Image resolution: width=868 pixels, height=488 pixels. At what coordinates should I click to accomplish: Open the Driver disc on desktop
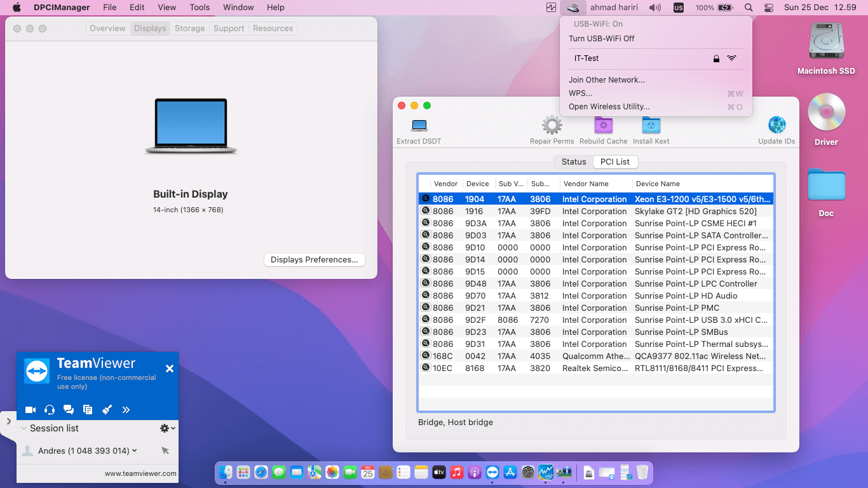click(x=826, y=112)
